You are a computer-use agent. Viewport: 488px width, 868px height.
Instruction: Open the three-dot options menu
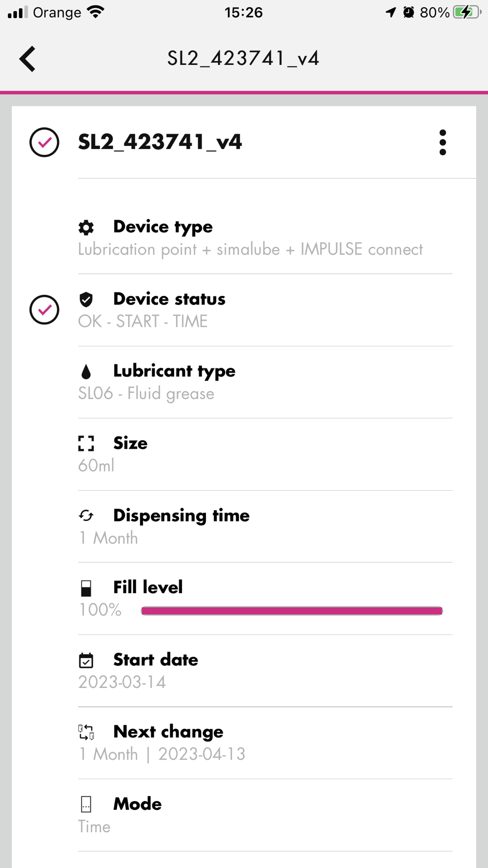coord(442,143)
